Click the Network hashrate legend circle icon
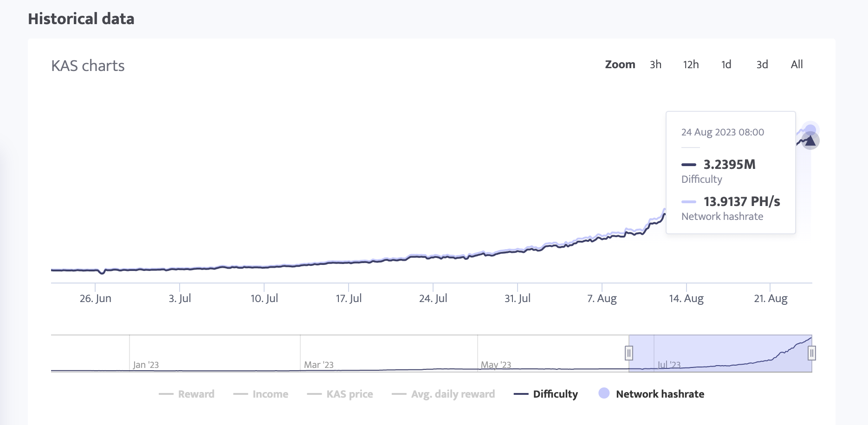 (604, 393)
